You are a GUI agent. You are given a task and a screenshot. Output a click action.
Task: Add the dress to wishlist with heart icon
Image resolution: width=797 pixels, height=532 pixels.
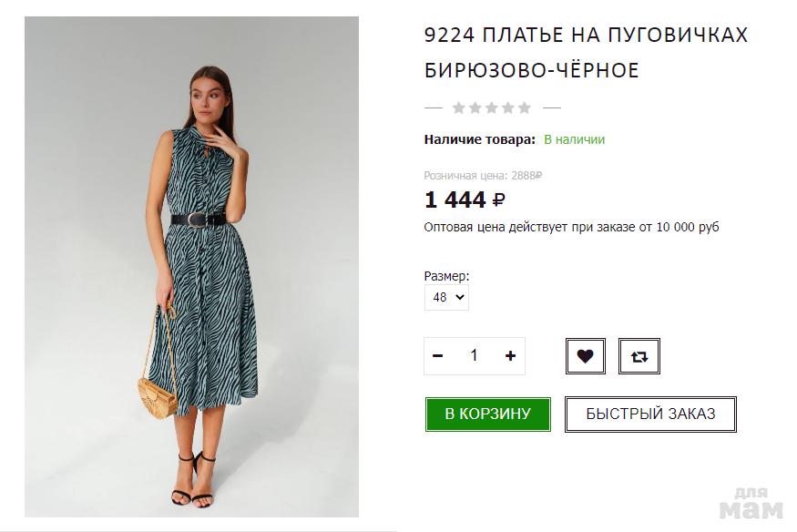tap(585, 356)
